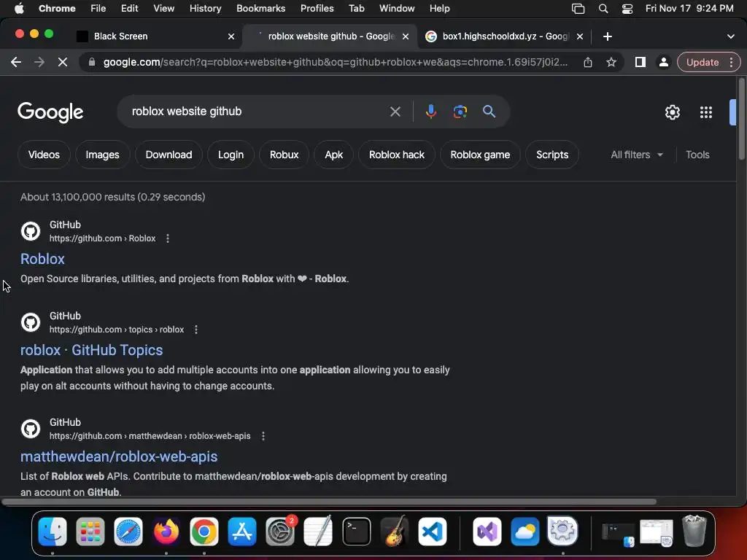Open the roblox · GitHub Topics link
Screen dimensions: 747x560
tap(91, 351)
